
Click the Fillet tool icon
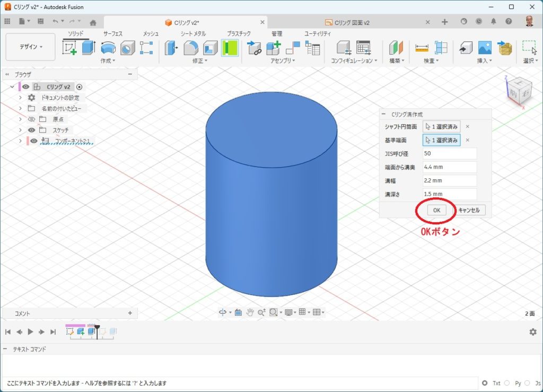(191, 48)
